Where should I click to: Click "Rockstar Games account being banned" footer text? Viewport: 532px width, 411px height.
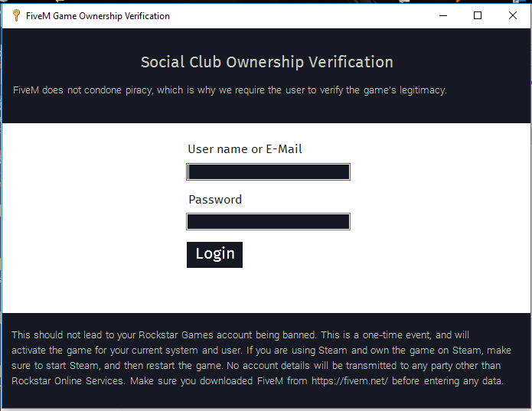[x=227, y=335]
